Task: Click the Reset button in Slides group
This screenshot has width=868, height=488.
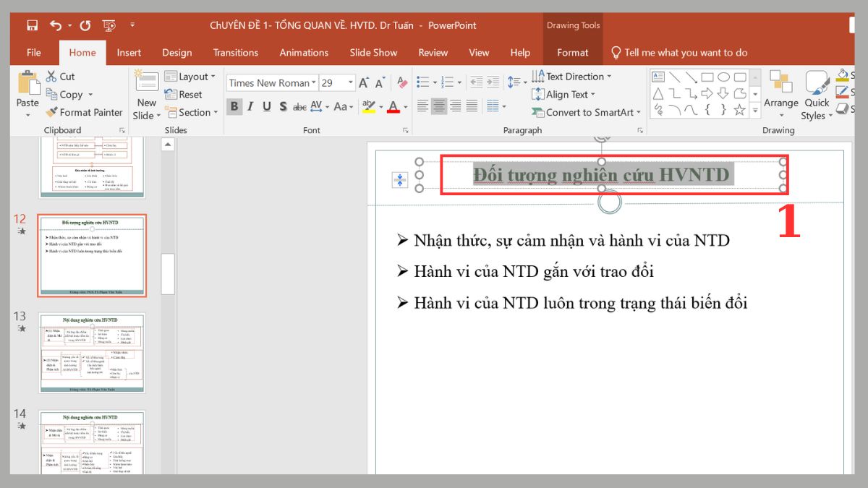Action: tap(187, 94)
